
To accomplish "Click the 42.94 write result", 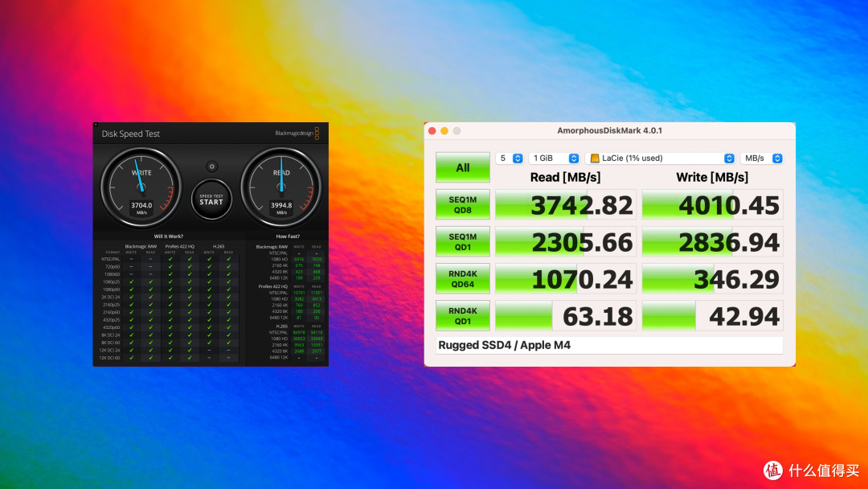I will (712, 315).
